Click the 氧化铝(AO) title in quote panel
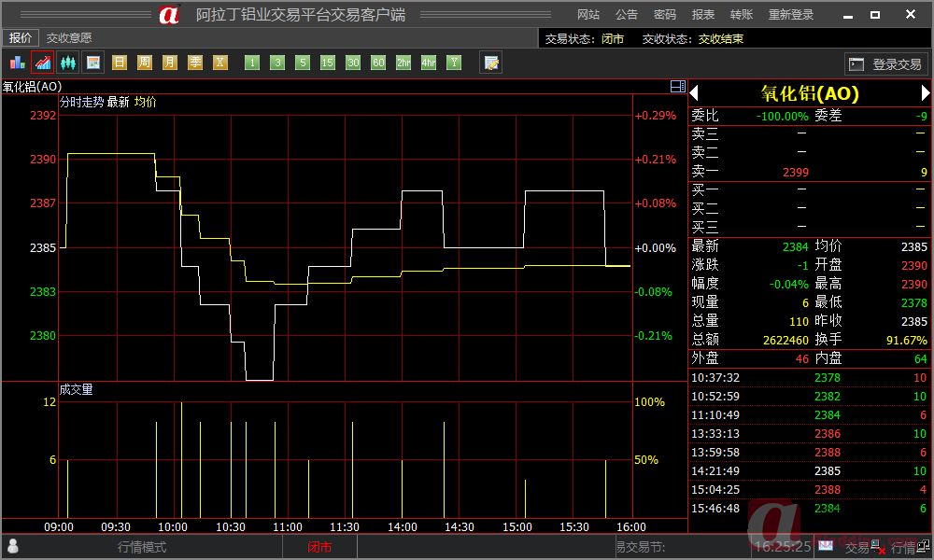This screenshot has height=560, width=934. point(810,92)
